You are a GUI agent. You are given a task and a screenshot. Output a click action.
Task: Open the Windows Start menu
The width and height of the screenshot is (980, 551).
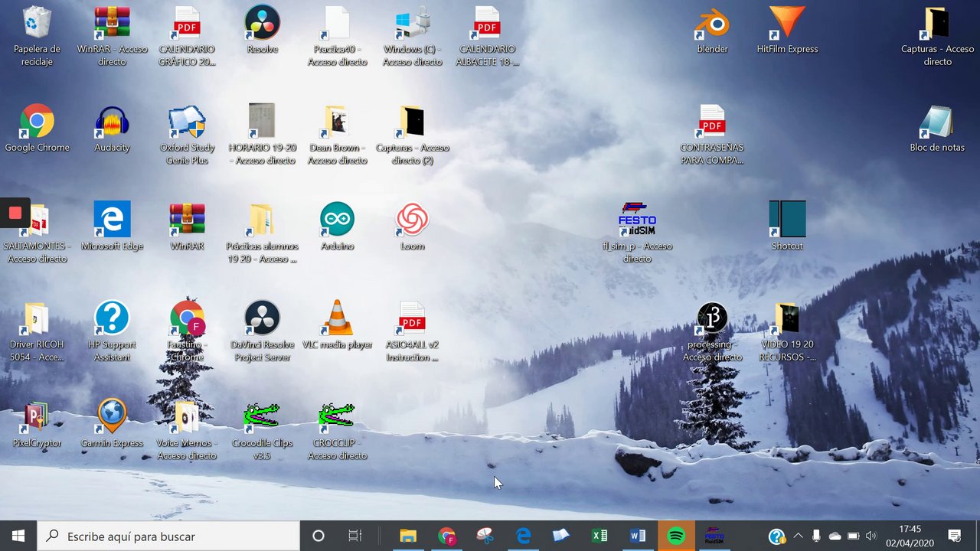tap(18, 536)
